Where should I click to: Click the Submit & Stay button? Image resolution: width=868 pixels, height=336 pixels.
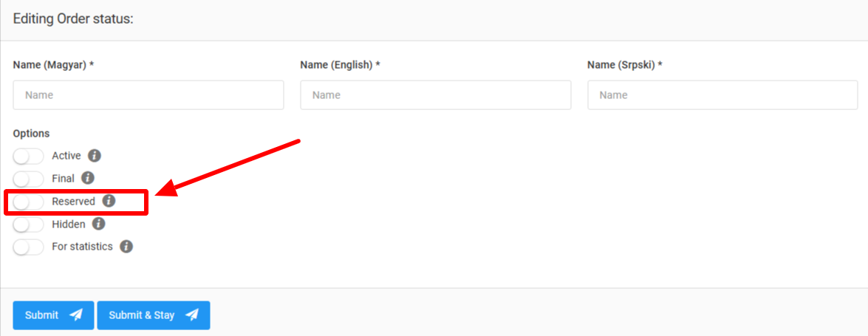click(153, 315)
